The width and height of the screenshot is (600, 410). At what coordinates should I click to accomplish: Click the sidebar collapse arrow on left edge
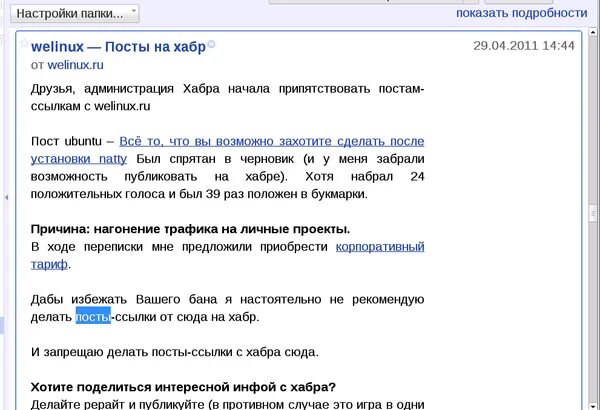click(7, 198)
